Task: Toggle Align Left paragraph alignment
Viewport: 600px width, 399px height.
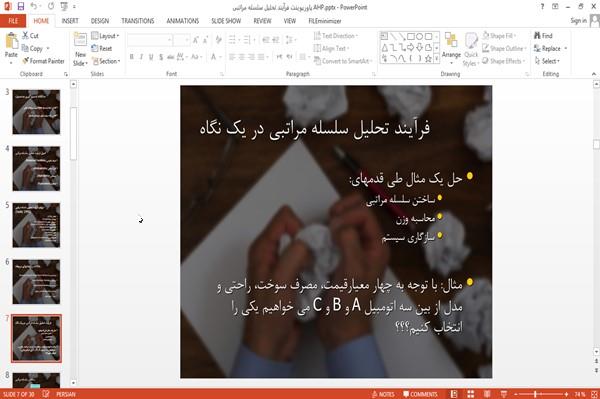Action: pos(232,57)
